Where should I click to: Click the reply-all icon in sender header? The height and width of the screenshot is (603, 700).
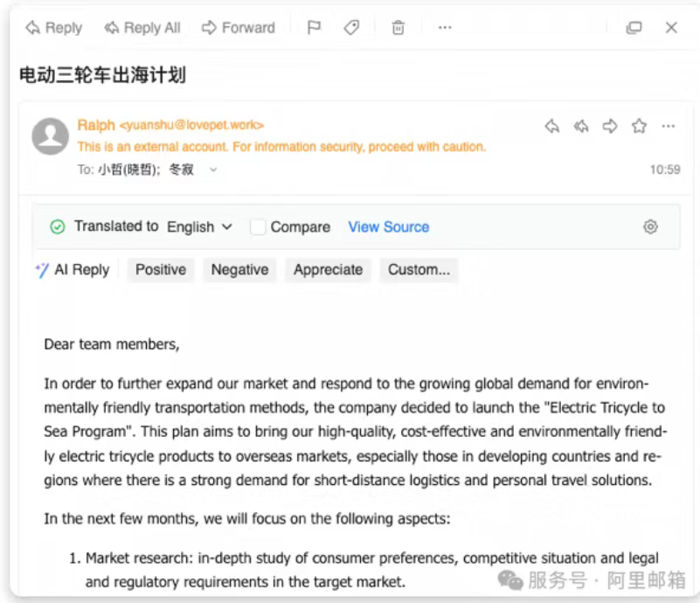[x=581, y=127]
